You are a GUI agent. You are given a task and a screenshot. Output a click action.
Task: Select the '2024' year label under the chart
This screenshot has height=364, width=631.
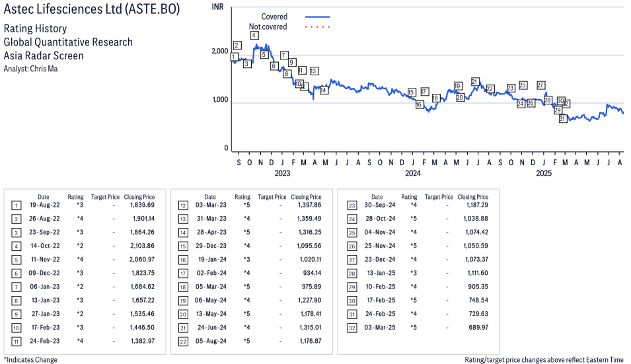[413, 173]
